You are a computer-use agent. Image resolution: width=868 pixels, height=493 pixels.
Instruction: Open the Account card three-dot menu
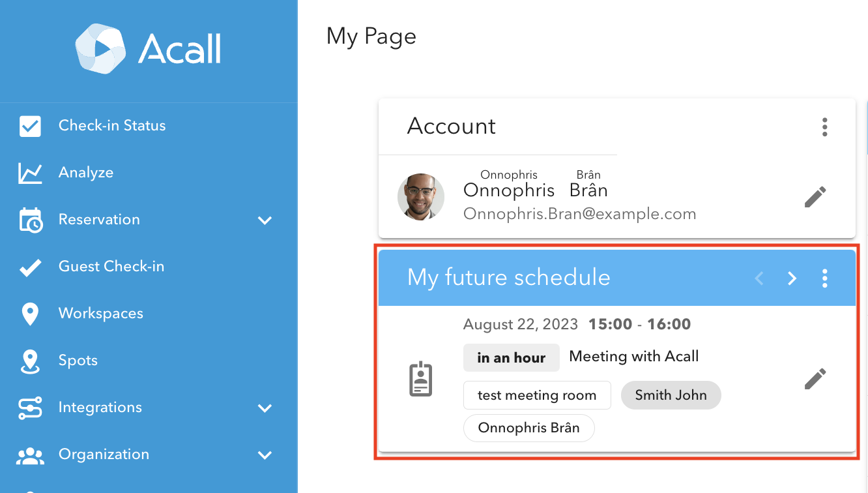point(825,127)
